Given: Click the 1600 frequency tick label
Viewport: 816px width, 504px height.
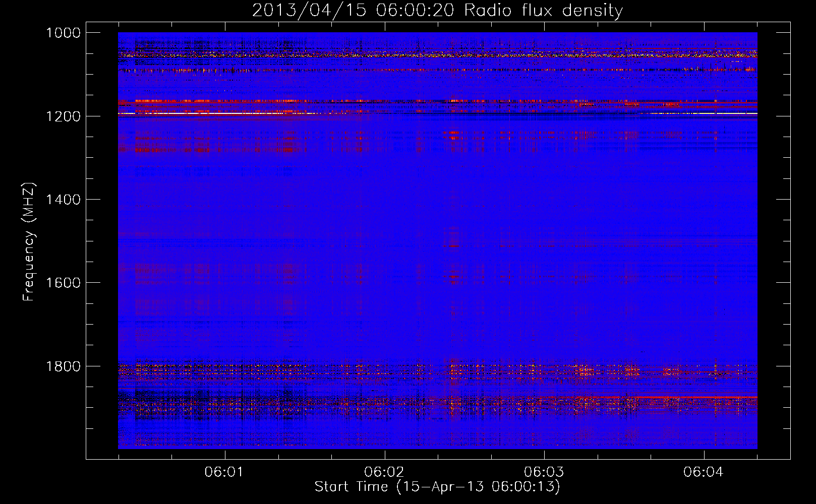Looking at the screenshot, I should point(63,283).
